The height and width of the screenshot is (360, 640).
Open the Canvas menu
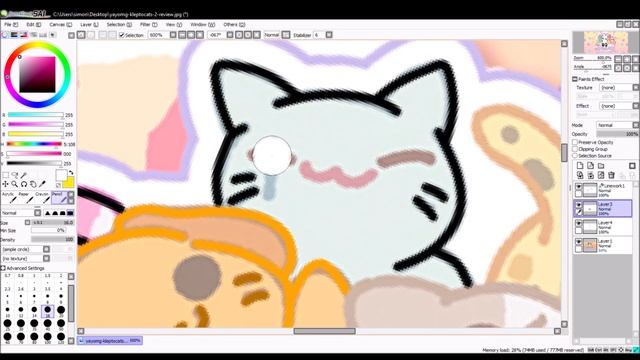click(60, 24)
